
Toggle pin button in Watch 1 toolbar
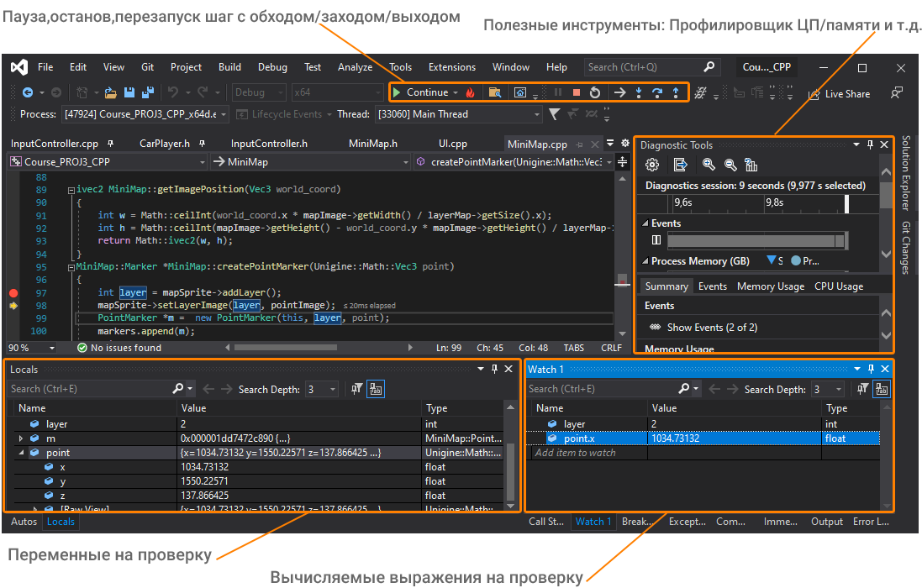click(861, 389)
